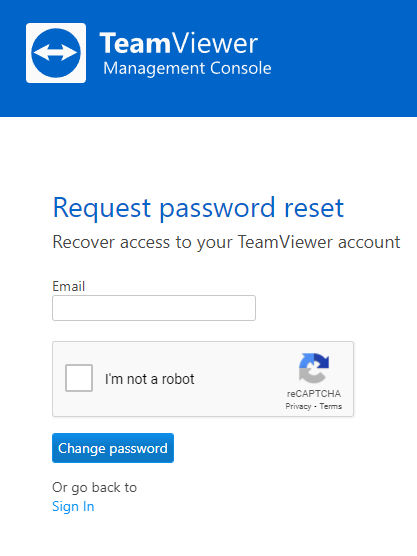Click the "Or go back to" text

(94, 488)
